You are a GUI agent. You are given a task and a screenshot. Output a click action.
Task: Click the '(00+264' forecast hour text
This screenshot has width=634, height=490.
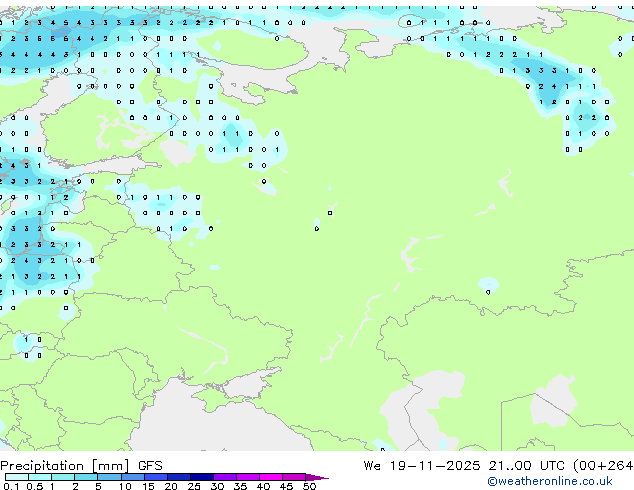[x=603, y=466]
